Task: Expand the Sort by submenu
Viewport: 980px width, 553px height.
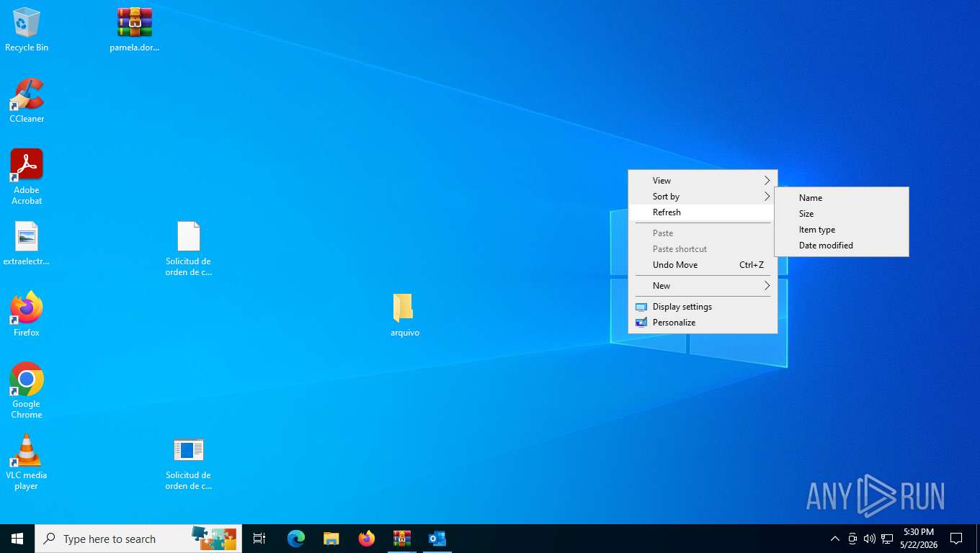Action: click(x=703, y=197)
